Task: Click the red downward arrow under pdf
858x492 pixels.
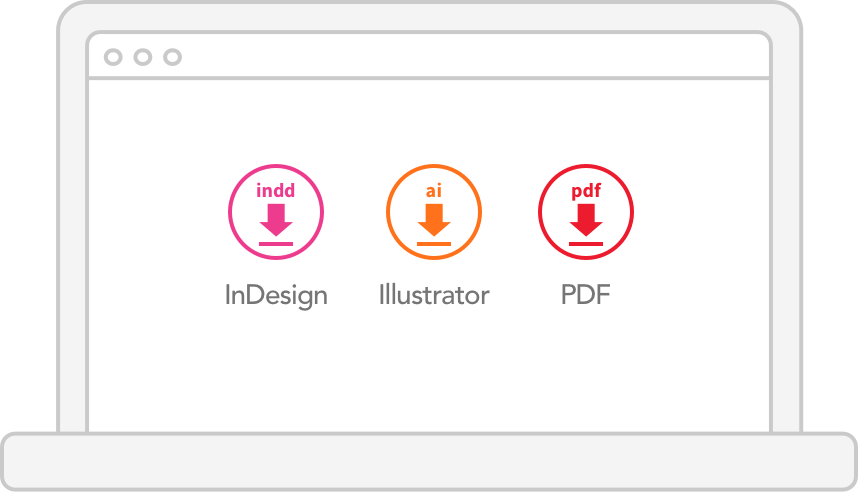Action: click(x=586, y=220)
